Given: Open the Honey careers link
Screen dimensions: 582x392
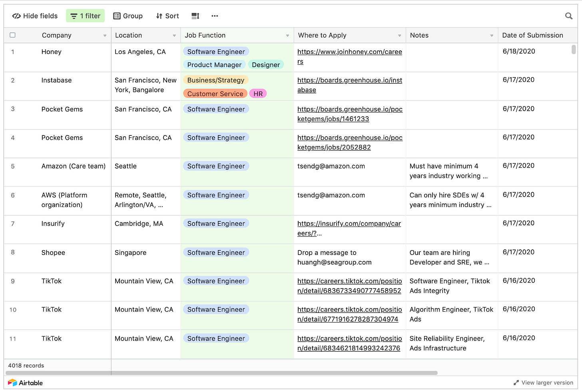Looking at the screenshot, I should point(349,52).
